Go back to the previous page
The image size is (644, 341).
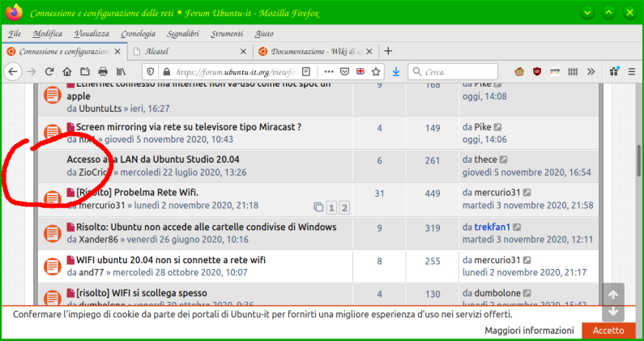point(13,72)
